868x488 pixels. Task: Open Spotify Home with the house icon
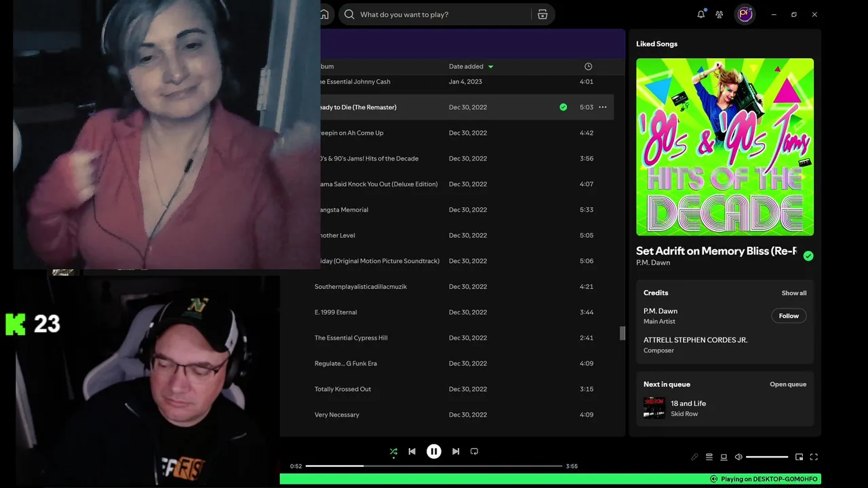click(x=324, y=14)
